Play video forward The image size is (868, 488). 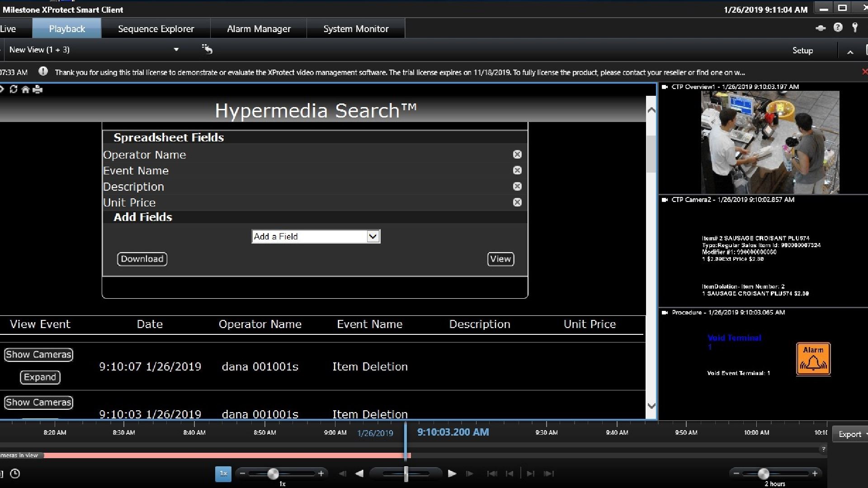click(x=452, y=474)
